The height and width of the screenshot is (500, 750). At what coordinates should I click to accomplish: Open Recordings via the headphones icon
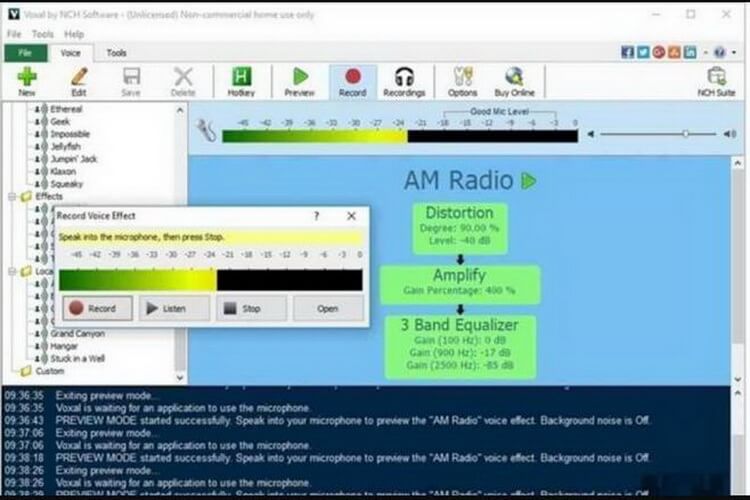(404, 80)
